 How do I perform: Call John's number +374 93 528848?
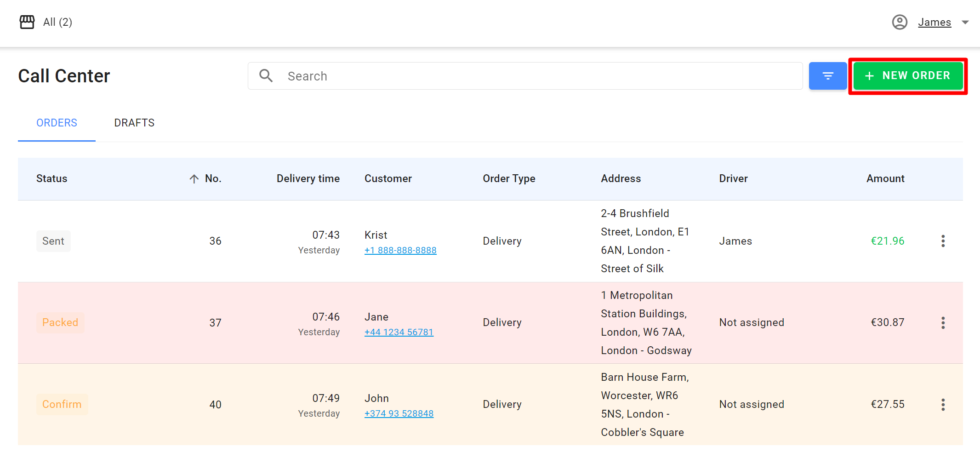399,413
